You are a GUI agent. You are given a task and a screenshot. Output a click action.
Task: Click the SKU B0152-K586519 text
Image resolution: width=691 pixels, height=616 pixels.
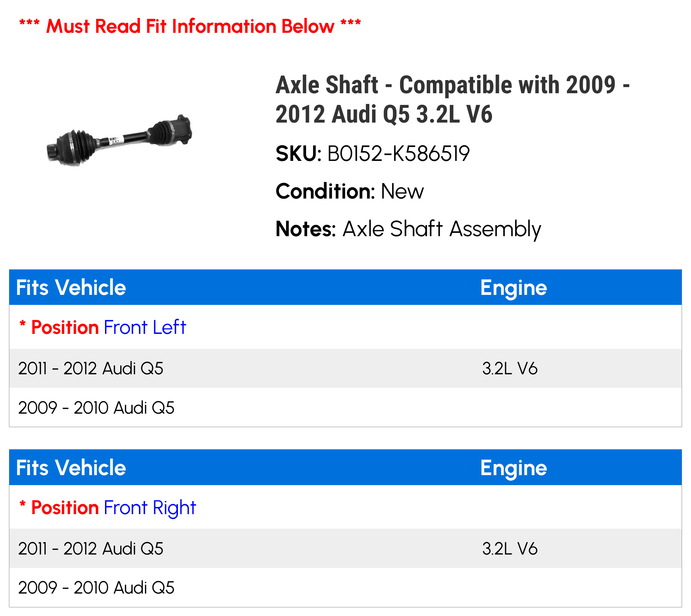[x=372, y=154]
